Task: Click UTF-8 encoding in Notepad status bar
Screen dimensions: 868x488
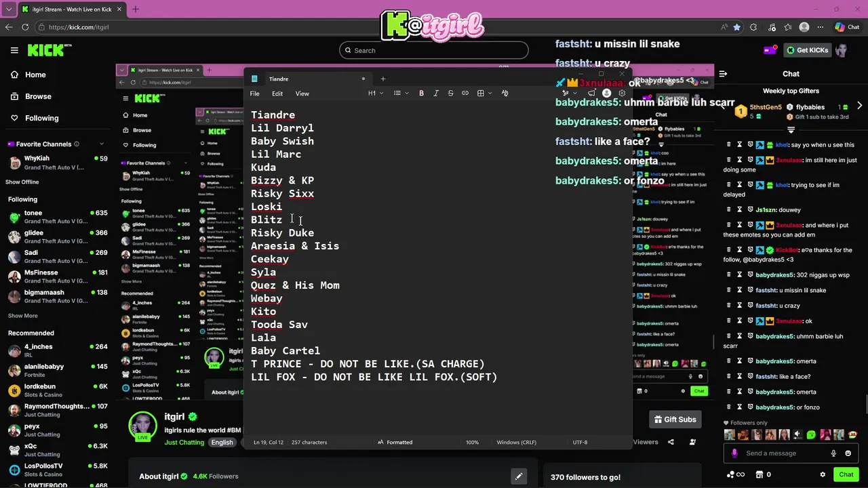Action: (x=580, y=442)
